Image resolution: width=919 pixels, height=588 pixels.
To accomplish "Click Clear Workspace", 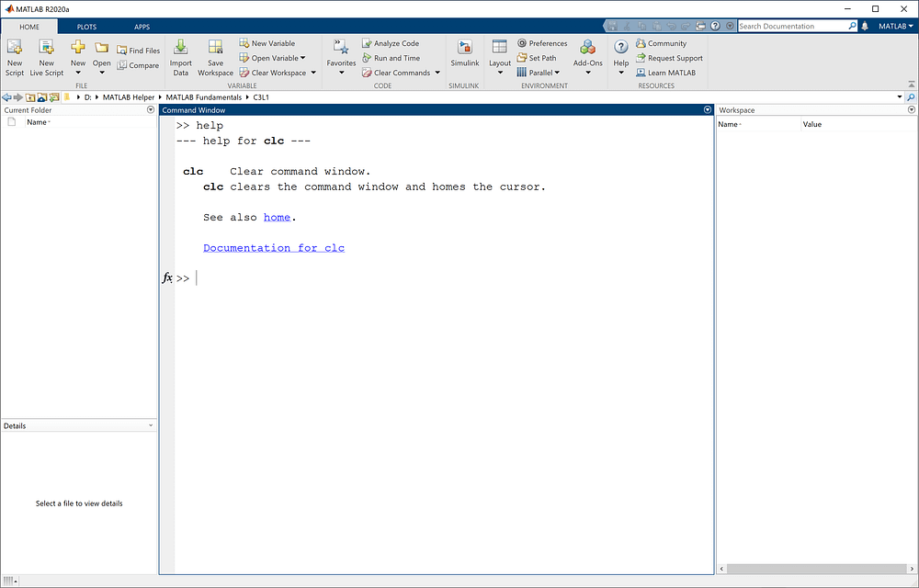I will coord(273,73).
